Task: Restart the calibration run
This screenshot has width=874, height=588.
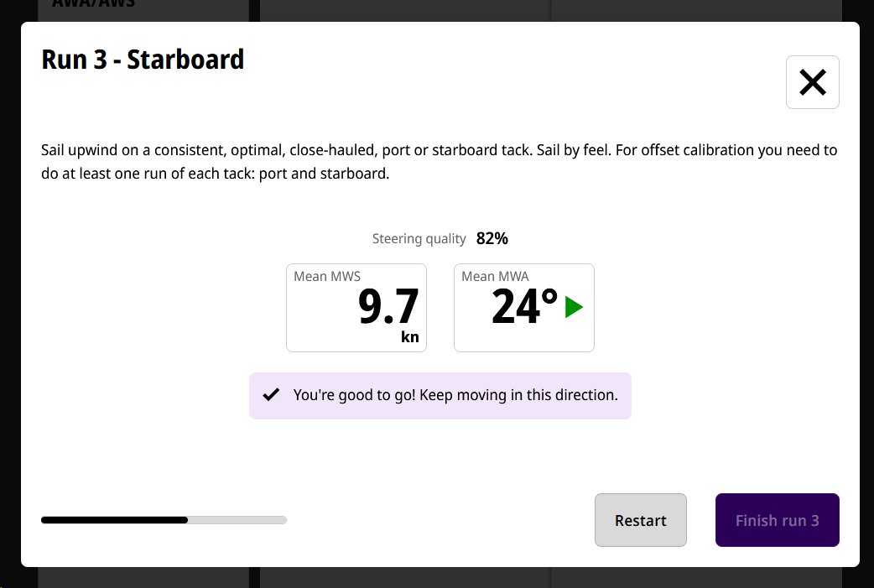Action: 641,520
